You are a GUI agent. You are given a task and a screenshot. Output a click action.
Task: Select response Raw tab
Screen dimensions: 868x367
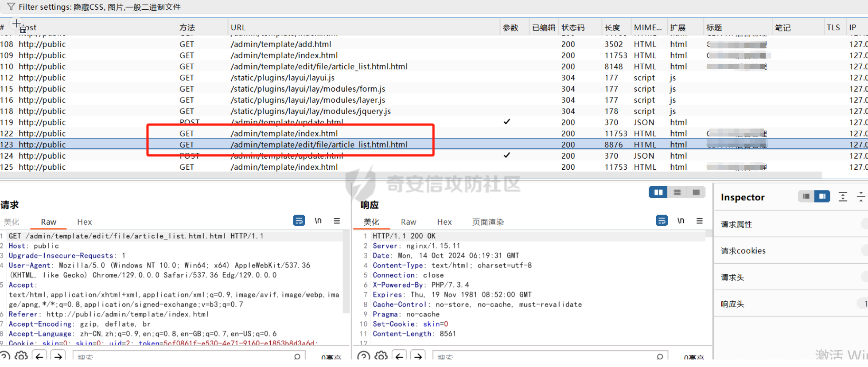[409, 222]
